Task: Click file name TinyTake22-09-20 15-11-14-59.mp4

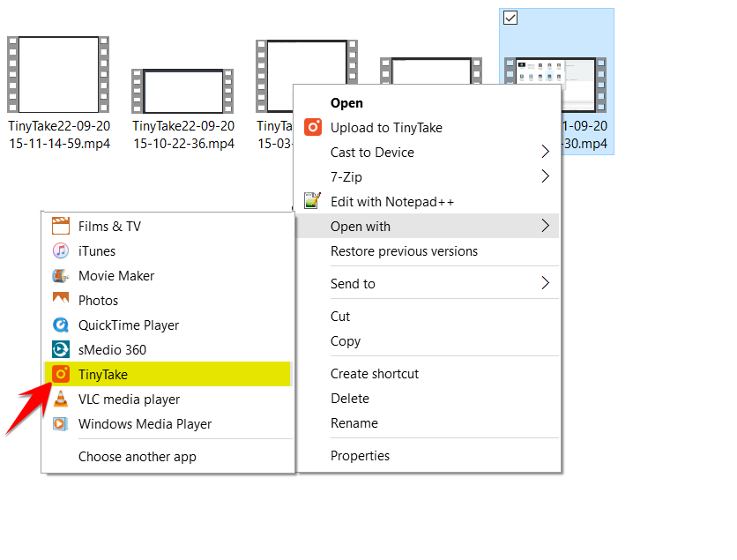Action: coord(59,134)
